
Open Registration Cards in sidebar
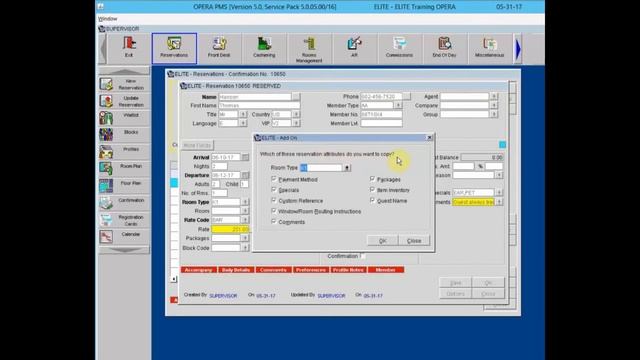tap(124, 220)
